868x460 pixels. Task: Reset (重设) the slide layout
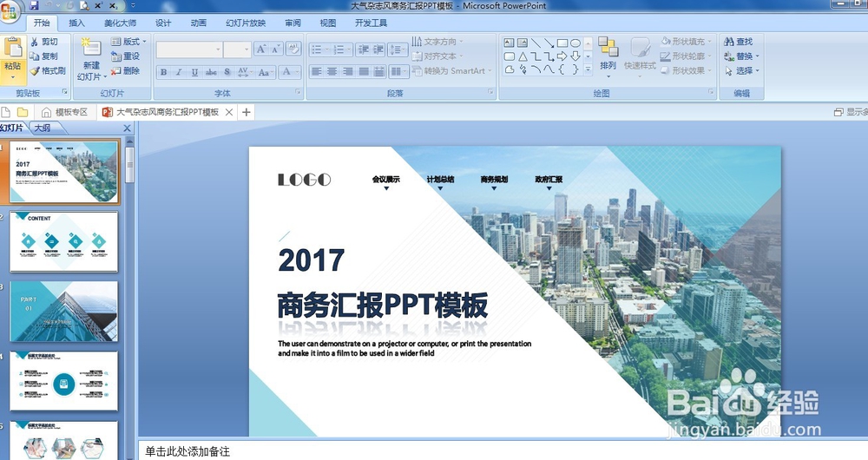(x=126, y=56)
